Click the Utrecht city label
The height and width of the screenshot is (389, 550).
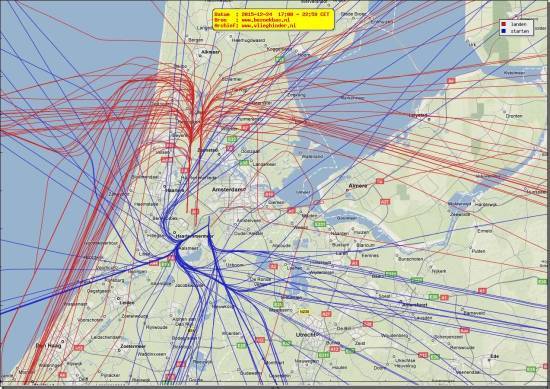pos(306,335)
